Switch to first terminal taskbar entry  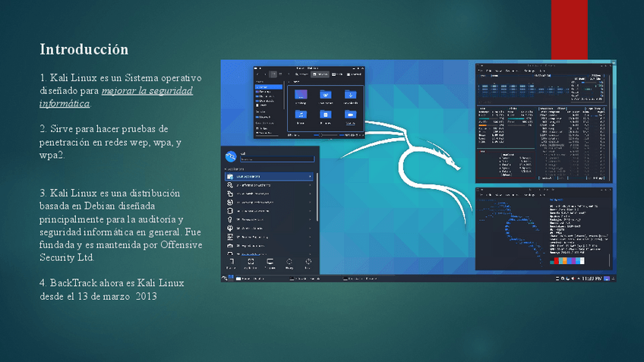pos(305,279)
